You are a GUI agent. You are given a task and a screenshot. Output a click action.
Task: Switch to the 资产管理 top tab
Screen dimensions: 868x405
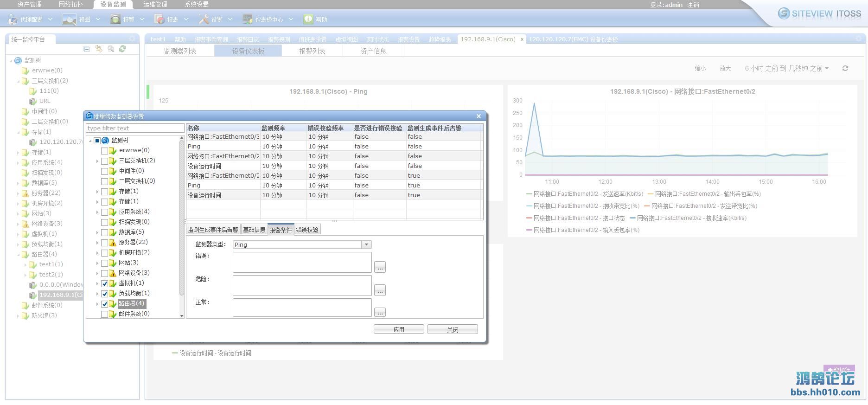pos(29,4)
